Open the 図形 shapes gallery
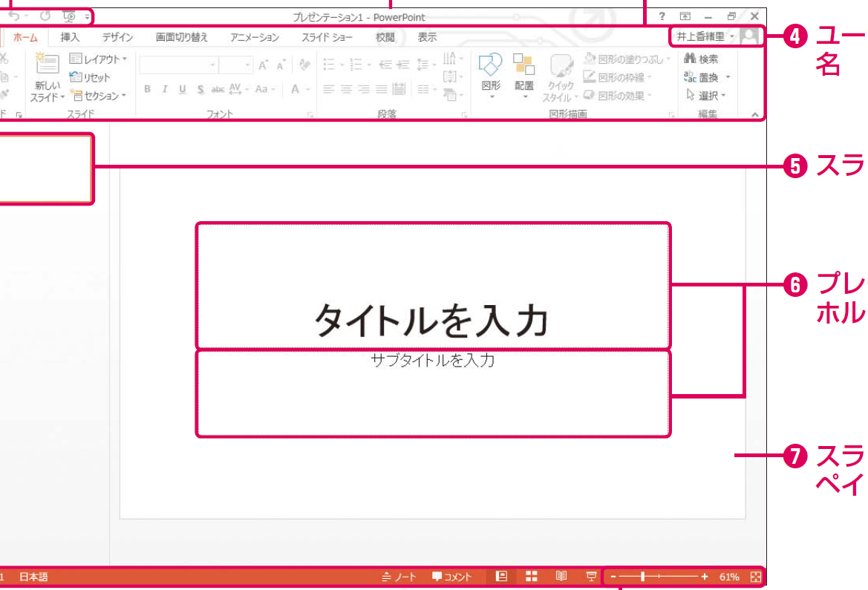Screen dimensions: 868x590 491,76
